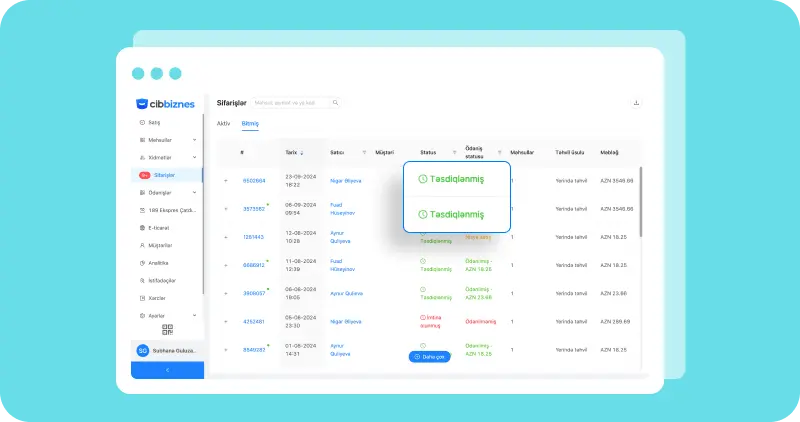Collapse the sidebar with the blue arrow bar
Viewport: 800px width, 422px height.
click(167, 370)
